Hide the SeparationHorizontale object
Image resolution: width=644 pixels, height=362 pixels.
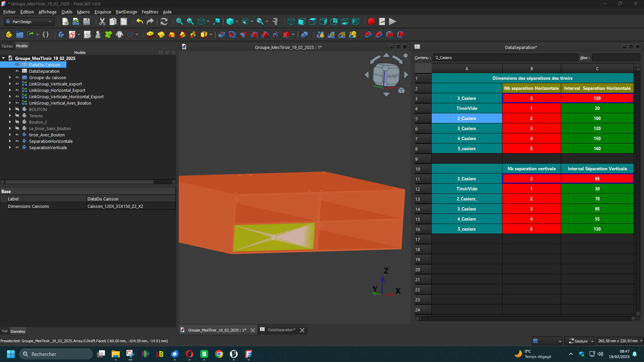pos(17,141)
